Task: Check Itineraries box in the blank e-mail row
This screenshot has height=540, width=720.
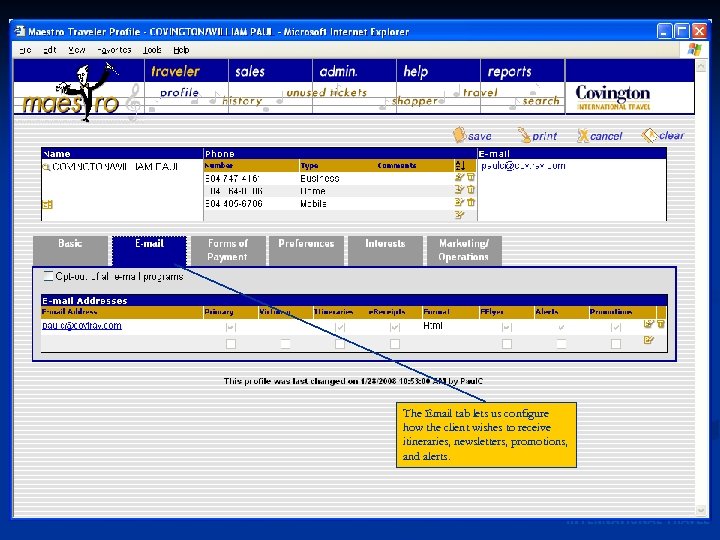Action: [340, 344]
